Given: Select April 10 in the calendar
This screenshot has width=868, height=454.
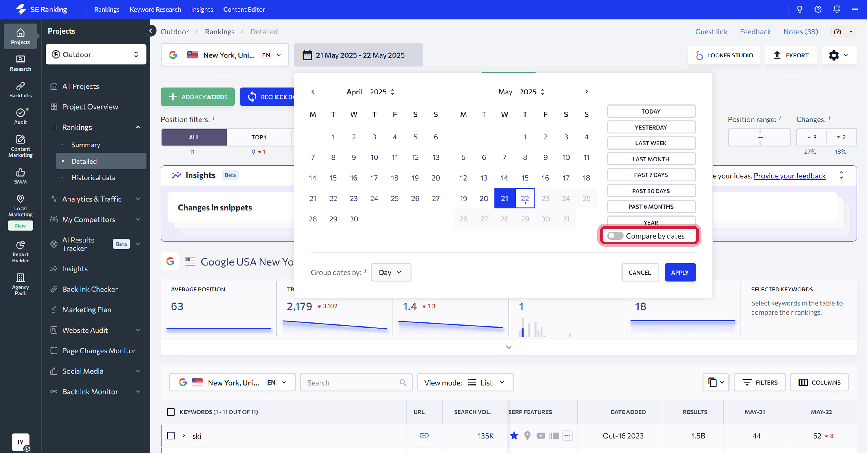Looking at the screenshot, I should click(374, 157).
